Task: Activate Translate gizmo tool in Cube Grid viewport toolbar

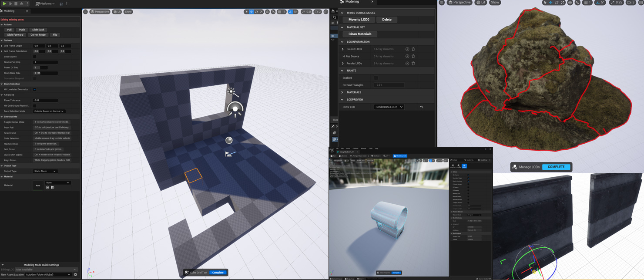Action: tap(252, 12)
